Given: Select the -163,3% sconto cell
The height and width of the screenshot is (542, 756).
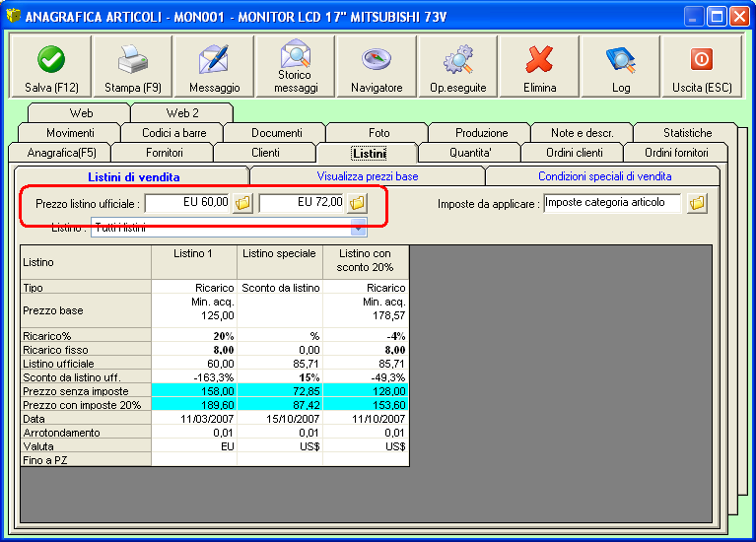Looking at the screenshot, I should pyautogui.click(x=194, y=377).
